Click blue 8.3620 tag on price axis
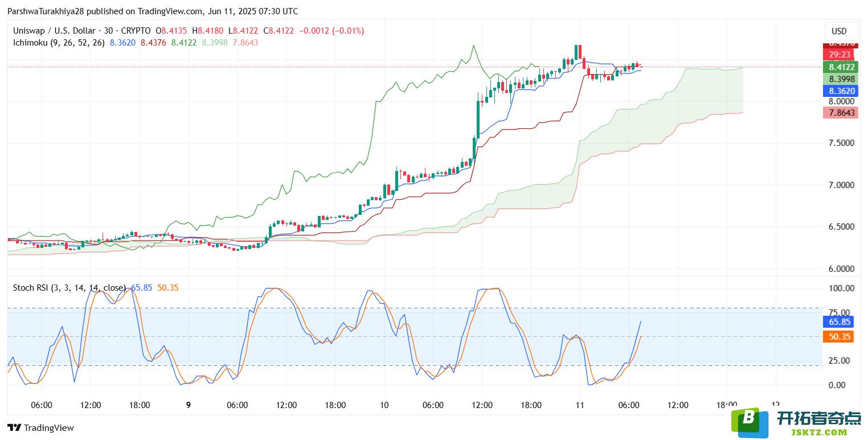Screen dimensions: 868x440 click(840, 91)
